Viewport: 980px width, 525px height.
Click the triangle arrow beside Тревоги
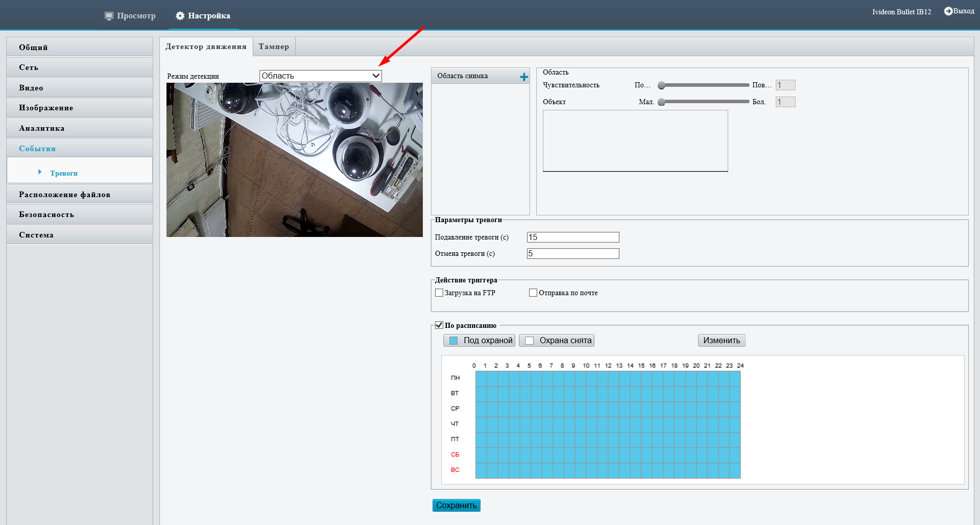point(40,172)
